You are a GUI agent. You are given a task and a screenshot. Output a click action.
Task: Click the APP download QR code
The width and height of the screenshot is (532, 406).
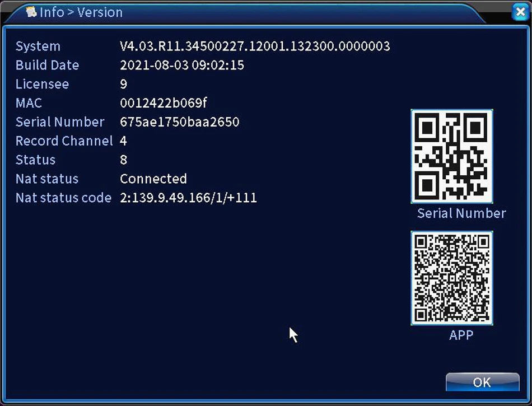[x=452, y=278]
